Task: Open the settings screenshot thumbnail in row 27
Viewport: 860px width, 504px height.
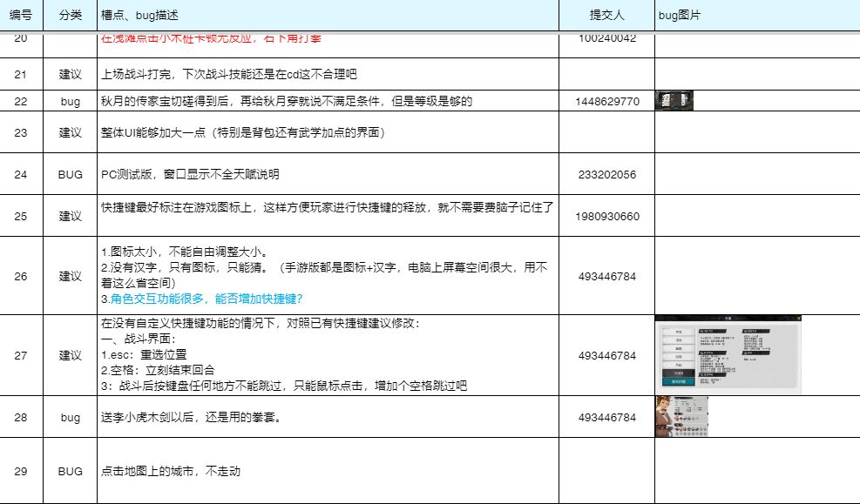Action: click(x=728, y=354)
